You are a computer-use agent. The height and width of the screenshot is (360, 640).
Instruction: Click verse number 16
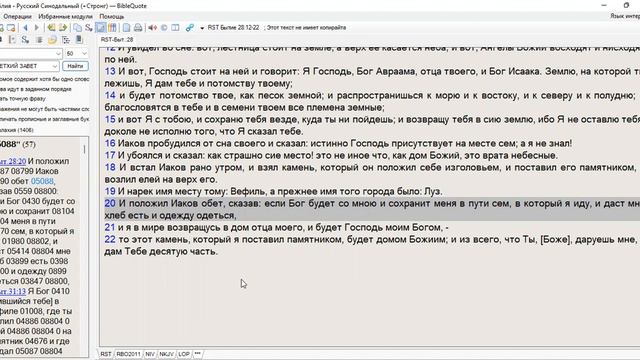[110, 143]
